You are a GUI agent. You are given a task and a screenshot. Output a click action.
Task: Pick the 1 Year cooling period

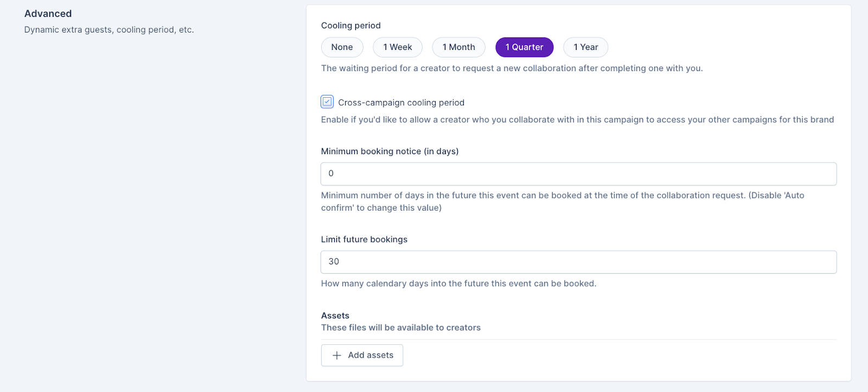click(585, 47)
